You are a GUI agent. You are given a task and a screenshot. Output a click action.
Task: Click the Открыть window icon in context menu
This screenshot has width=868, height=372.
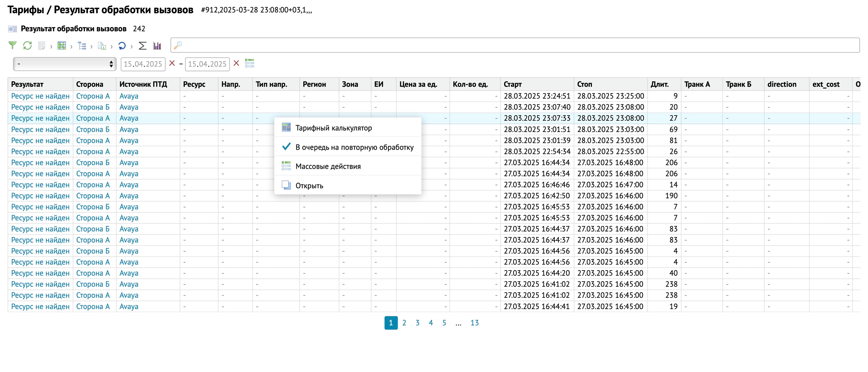pos(286,185)
